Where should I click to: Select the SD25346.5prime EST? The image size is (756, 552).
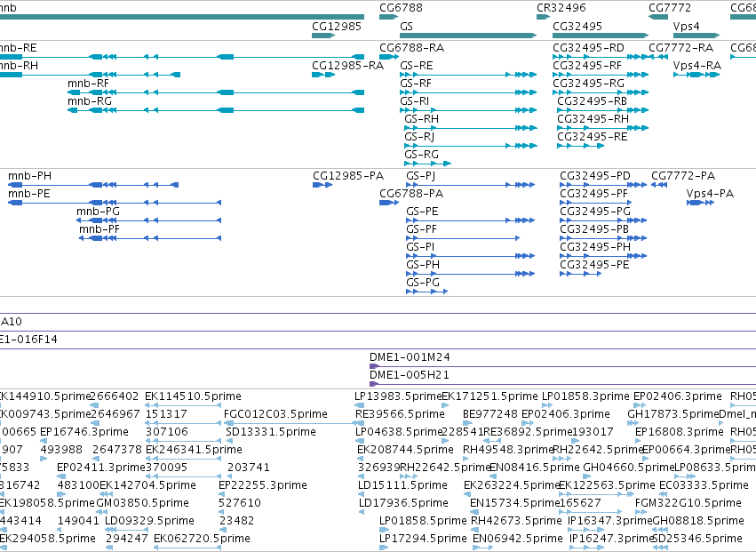point(661,548)
